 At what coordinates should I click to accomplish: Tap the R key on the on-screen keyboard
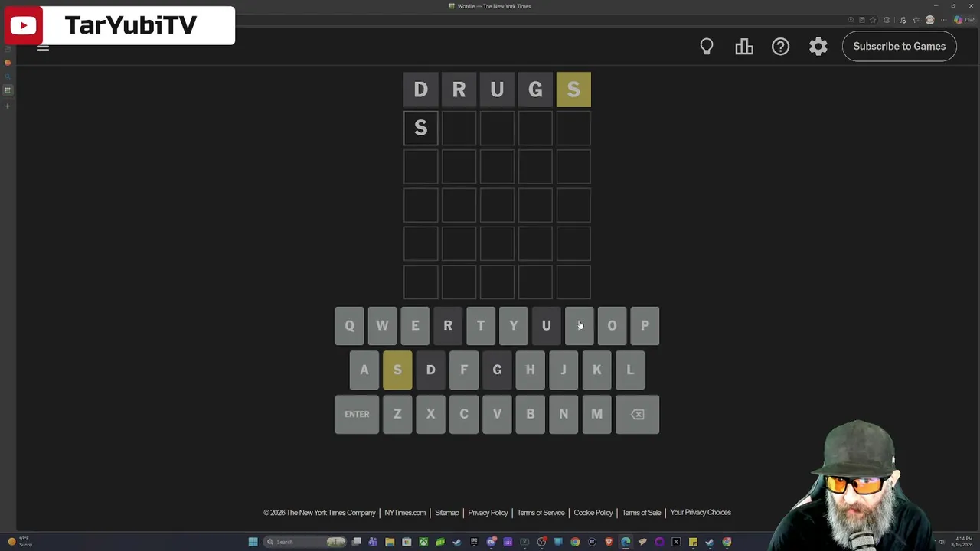(x=448, y=326)
